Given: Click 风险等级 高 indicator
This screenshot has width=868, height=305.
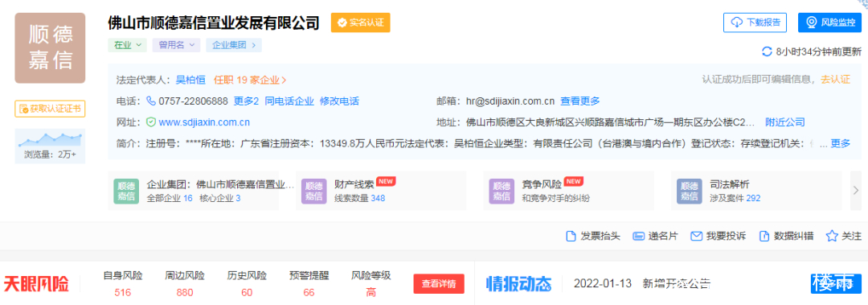Looking at the screenshot, I should pos(371,284).
